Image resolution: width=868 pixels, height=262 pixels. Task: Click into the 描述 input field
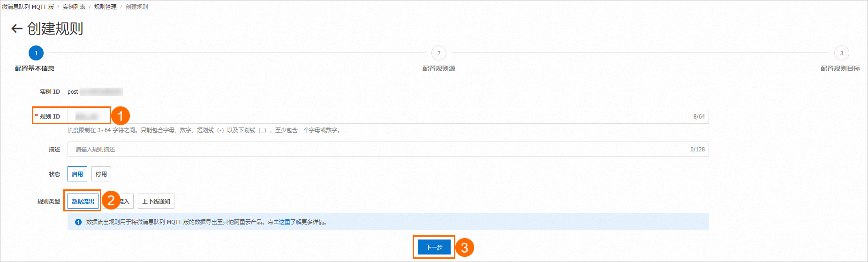click(388, 149)
